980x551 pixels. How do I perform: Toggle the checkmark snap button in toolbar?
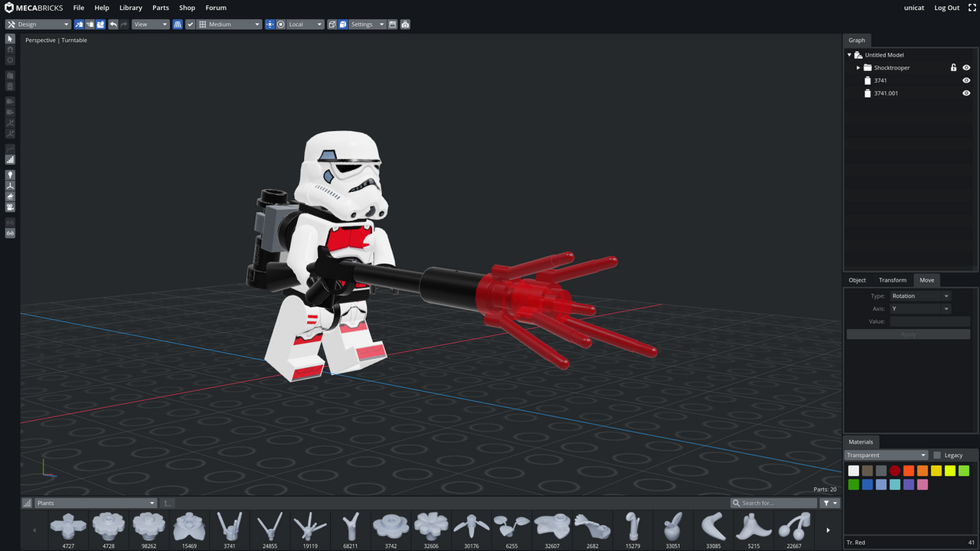coord(191,24)
